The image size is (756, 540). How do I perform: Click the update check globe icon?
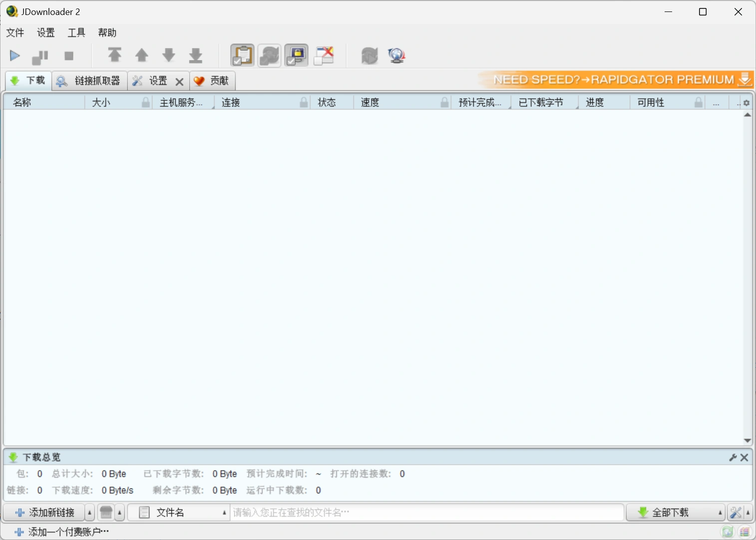(x=396, y=55)
